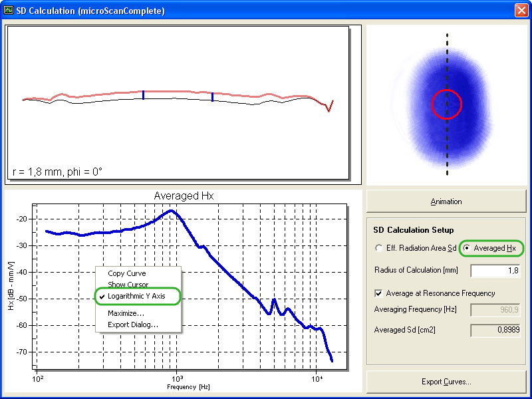The height and width of the screenshot is (399, 532).
Task: Click the resonance peak of the Hx curve
Action: pyautogui.click(x=172, y=211)
